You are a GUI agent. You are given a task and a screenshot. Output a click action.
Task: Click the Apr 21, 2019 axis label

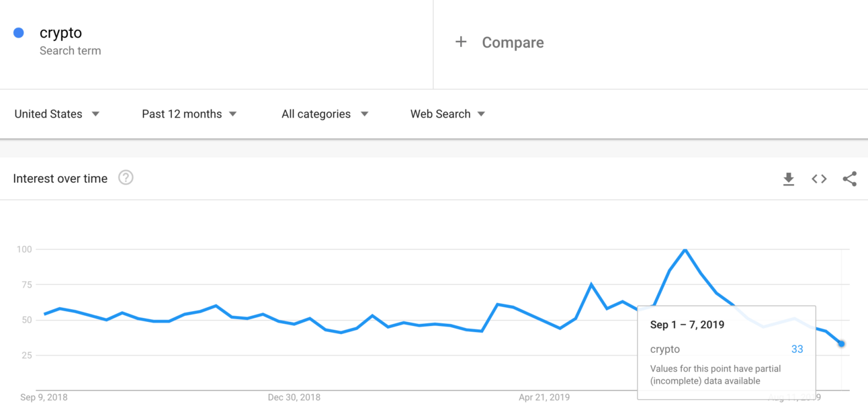pos(544,397)
